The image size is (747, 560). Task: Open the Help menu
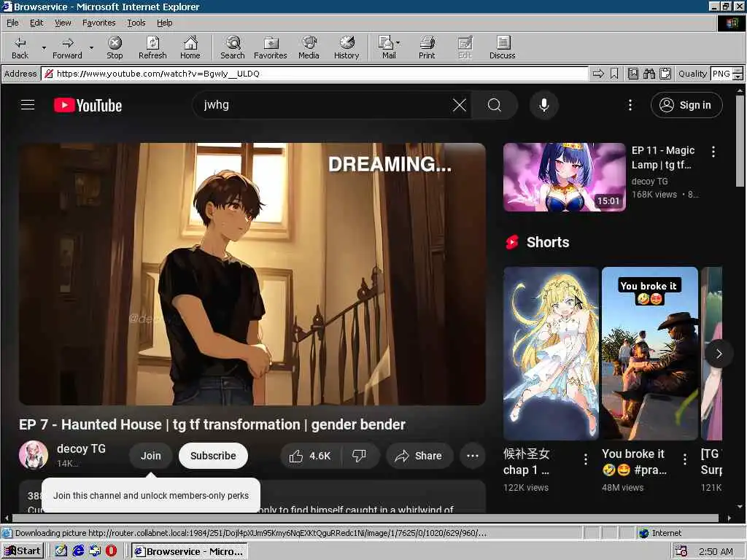(x=164, y=23)
